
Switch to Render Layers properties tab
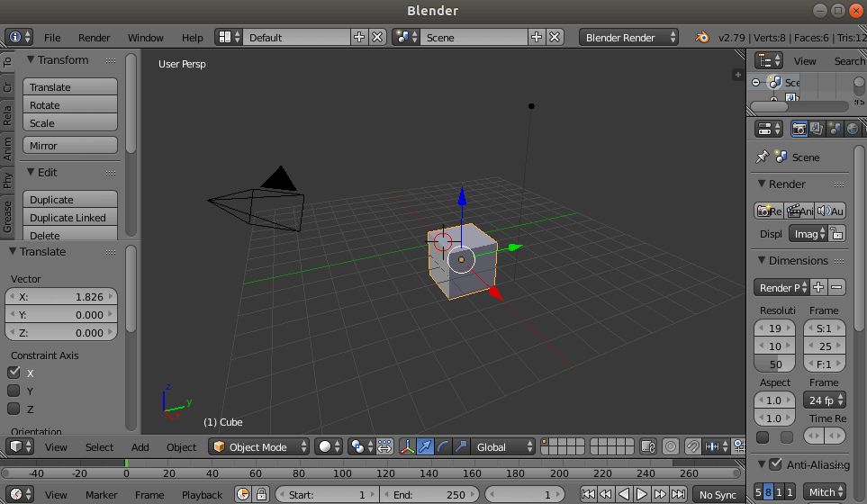point(817,129)
